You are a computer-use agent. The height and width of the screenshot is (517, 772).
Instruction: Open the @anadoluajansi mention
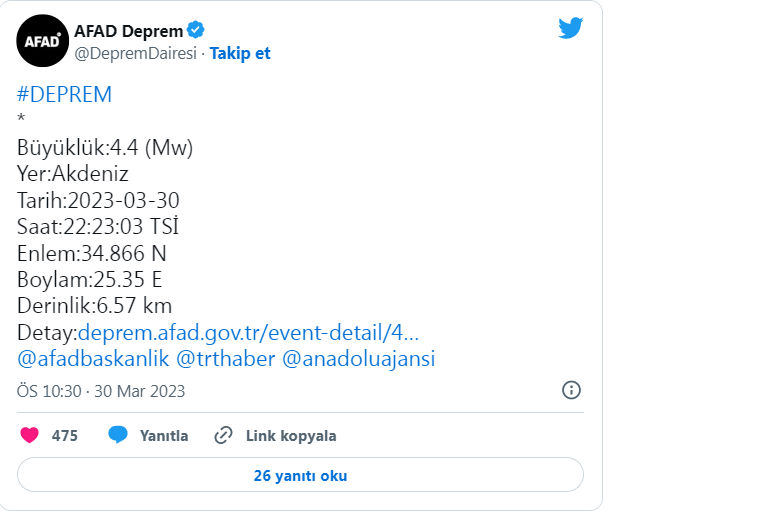point(358,359)
